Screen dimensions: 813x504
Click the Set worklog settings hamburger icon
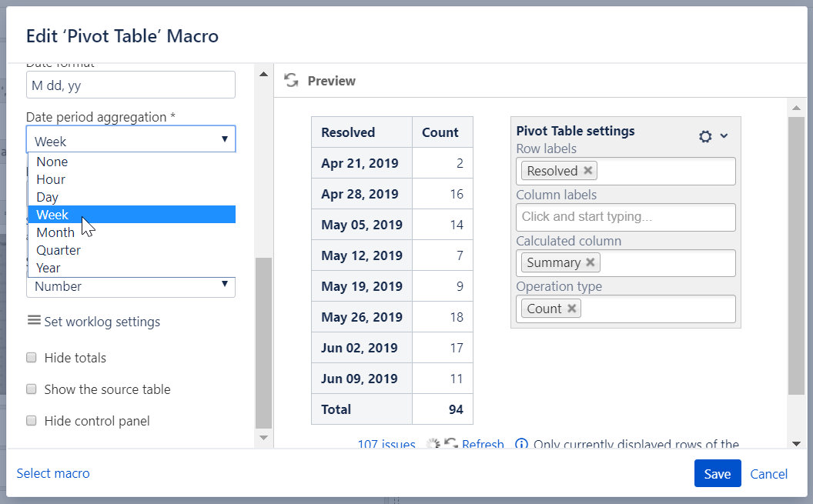click(x=34, y=321)
